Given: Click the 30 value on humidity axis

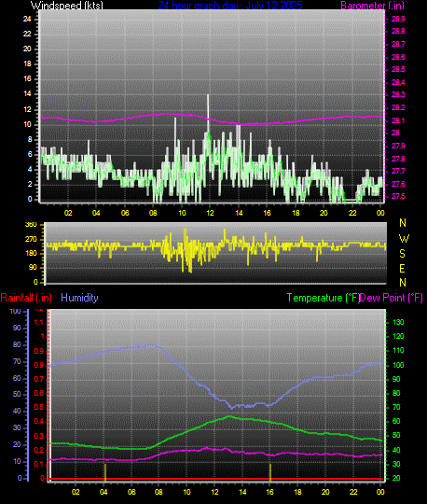Looking at the screenshot, I should pos(17,427).
